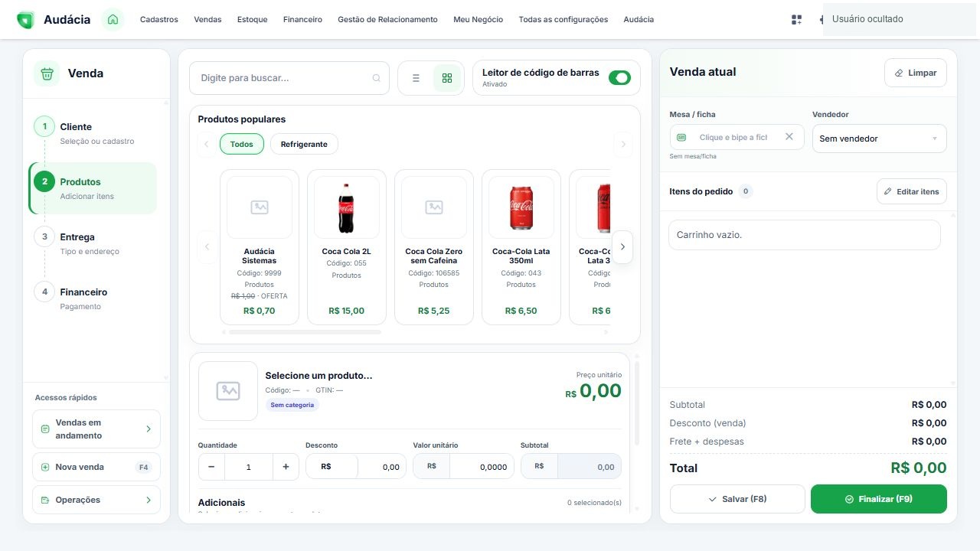Expand Vendas em andamento quick access
The height and width of the screenshot is (551, 980).
coord(96,429)
